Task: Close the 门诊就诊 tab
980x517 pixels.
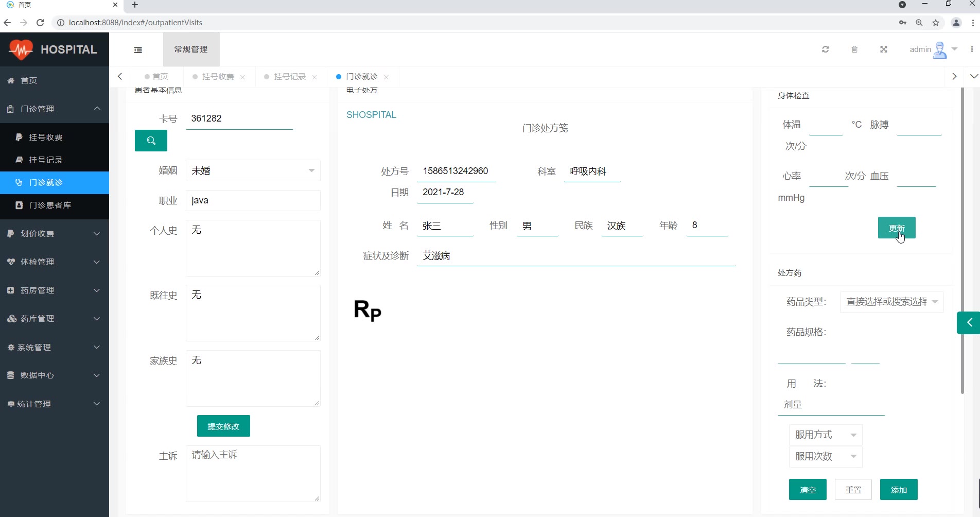Action: 386,77
